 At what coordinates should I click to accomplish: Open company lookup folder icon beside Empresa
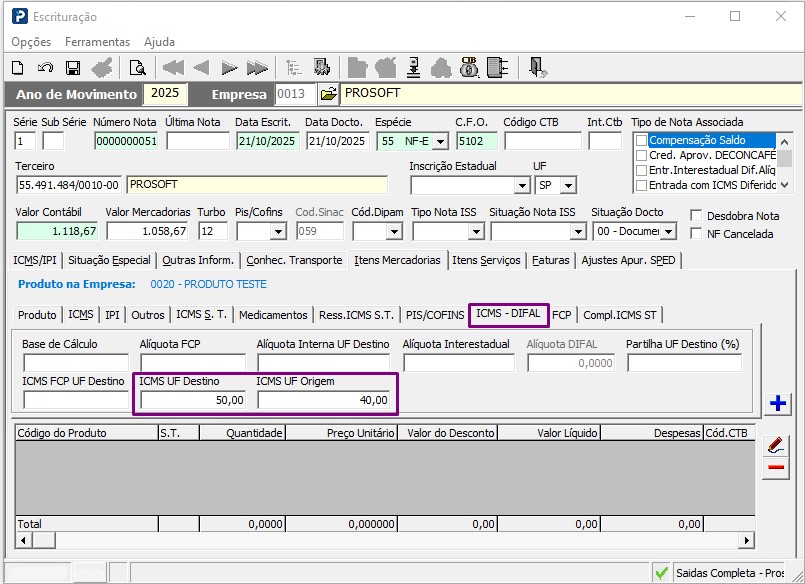(x=328, y=94)
